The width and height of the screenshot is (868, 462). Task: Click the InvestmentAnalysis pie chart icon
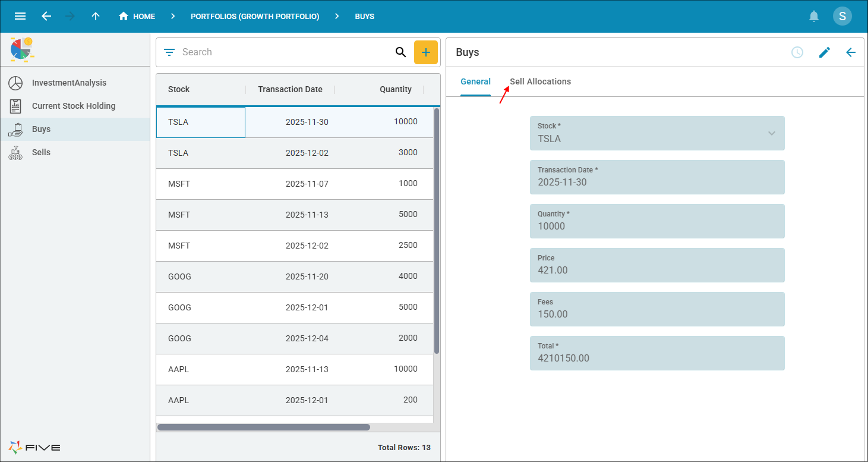(x=15, y=83)
